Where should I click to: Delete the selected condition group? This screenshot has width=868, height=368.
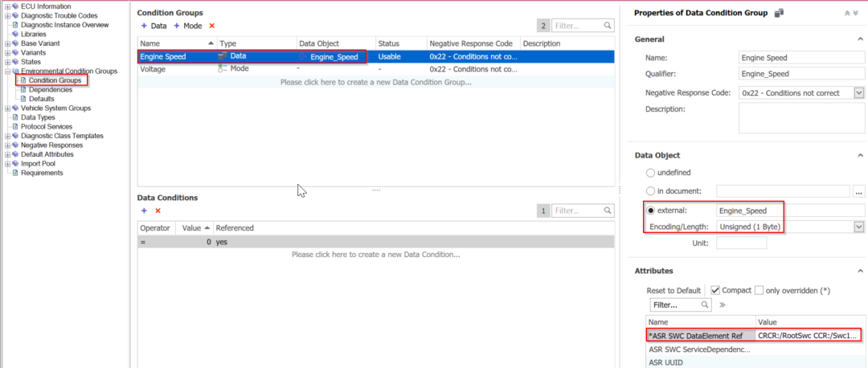tap(212, 26)
